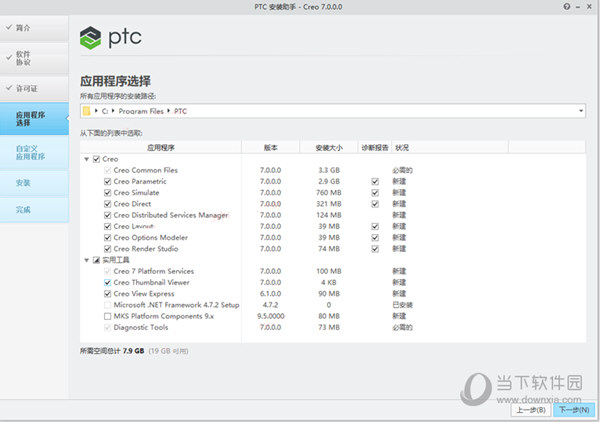Click the yellow folder icon in path bar

(87, 111)
